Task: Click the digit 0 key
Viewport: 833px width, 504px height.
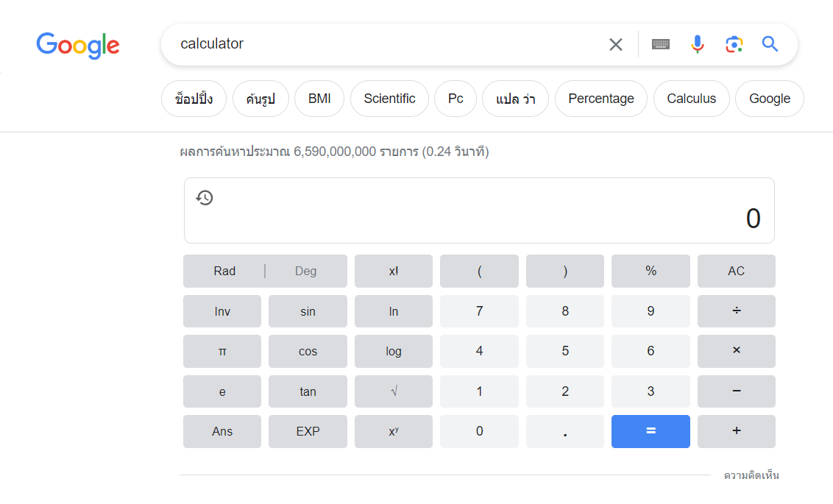Action: click(479, 431)
